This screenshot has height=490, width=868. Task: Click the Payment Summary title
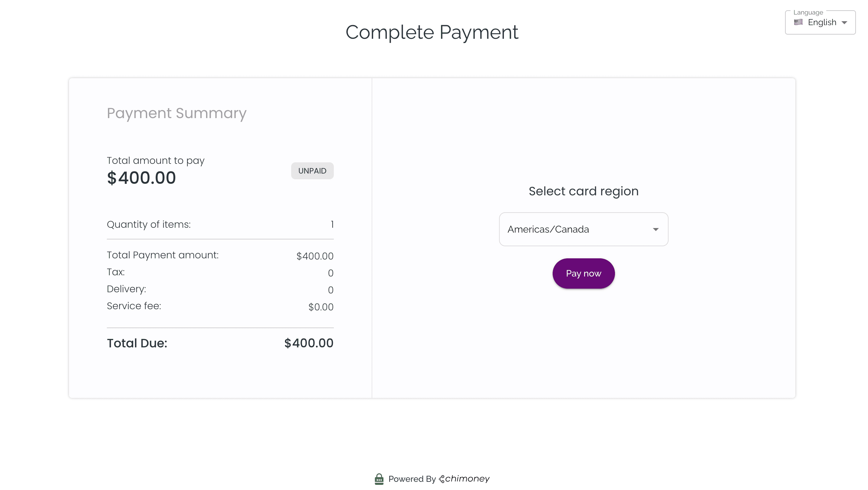(176, 113)
